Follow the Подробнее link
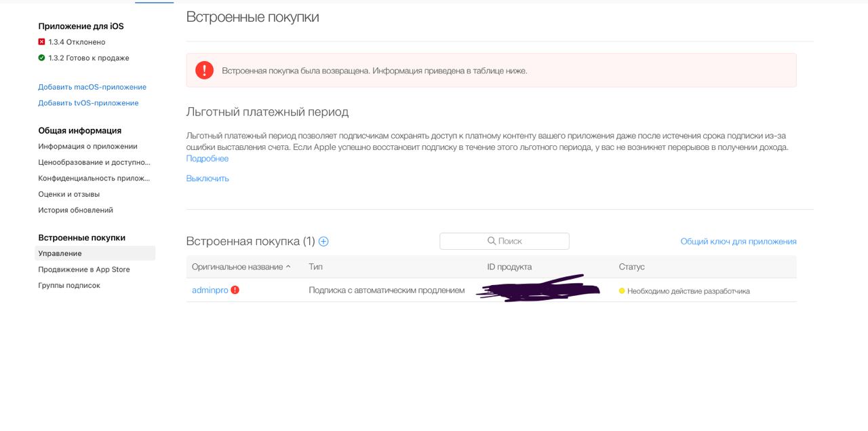The image size is (868, 431). (x=208, y=158)
